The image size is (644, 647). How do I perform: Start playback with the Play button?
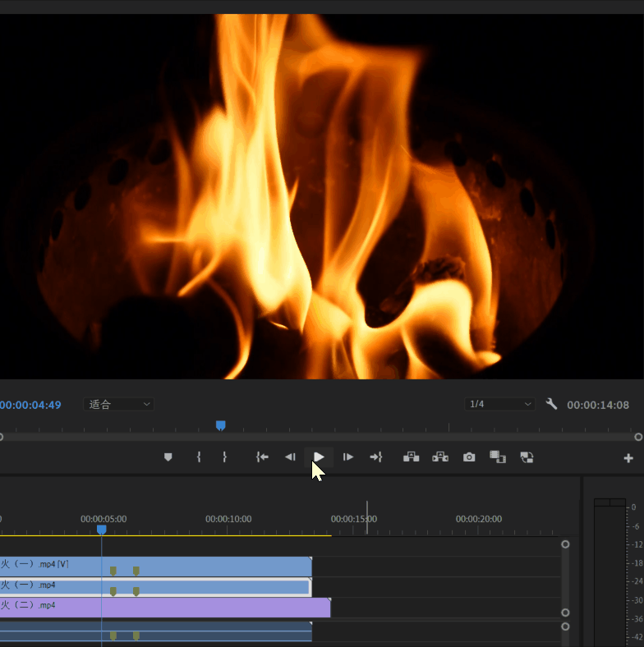click(x=319, y=457)
